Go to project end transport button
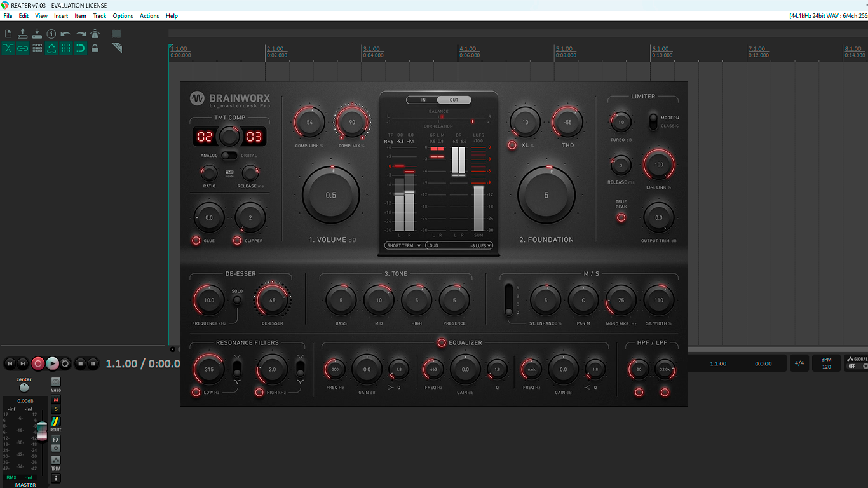Viewport: 868px width, 488px height. [x=23, y=363]
